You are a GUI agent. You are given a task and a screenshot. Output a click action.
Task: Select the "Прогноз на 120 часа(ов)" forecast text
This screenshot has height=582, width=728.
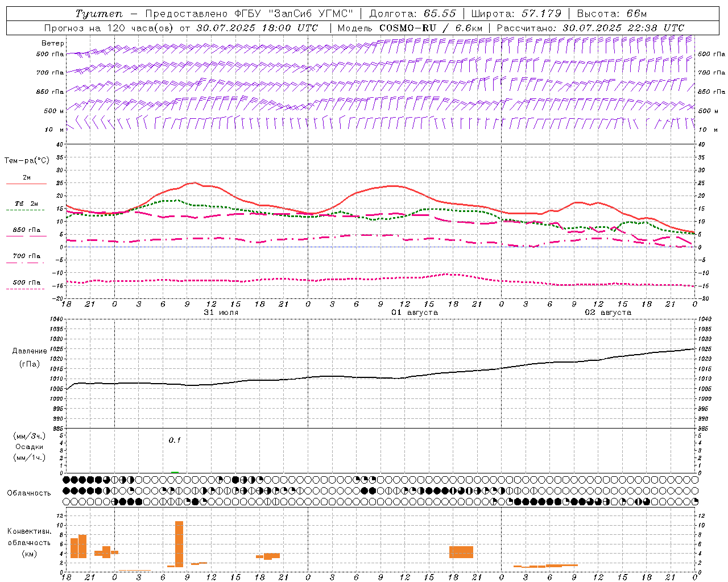[x=110, y=28]
